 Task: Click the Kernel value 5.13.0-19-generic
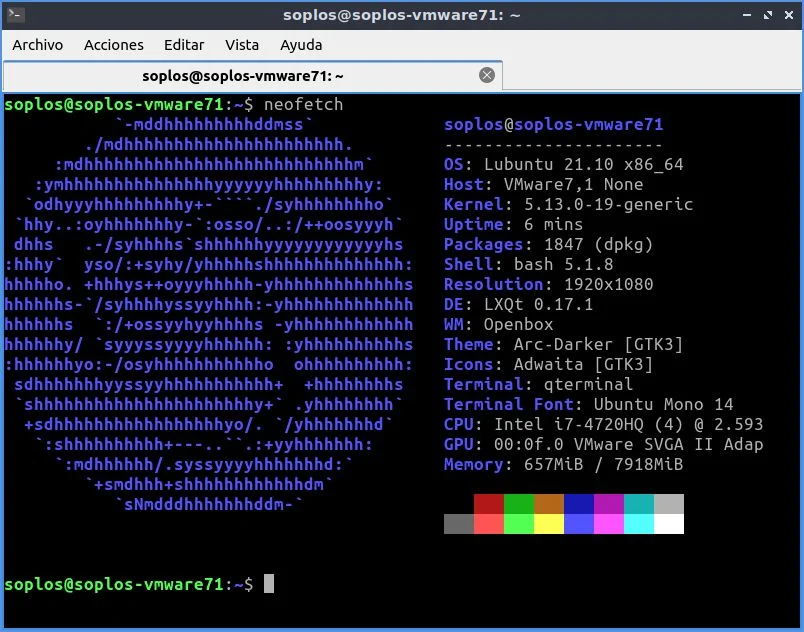608,205
